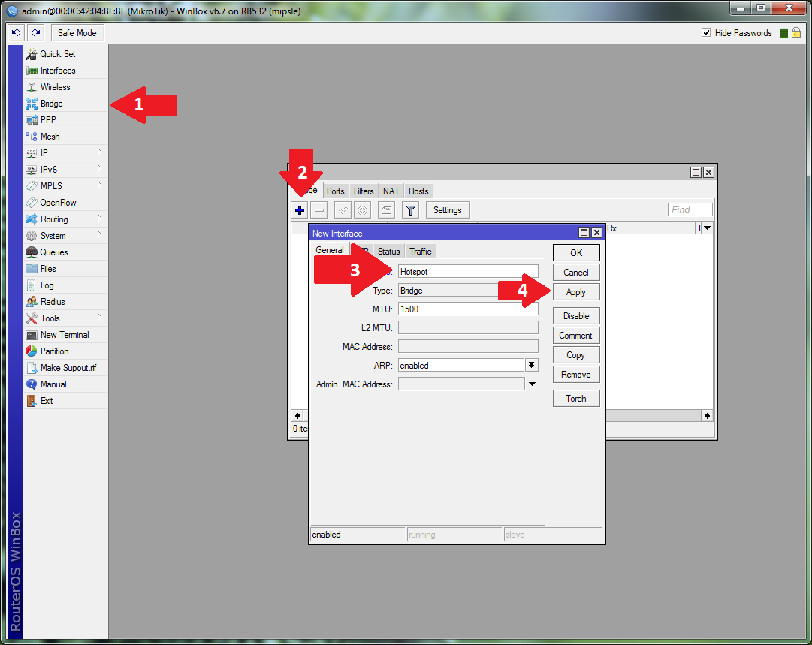Click the Undo arrow in top toolbar
The width and height of the screenshot is (812, 645).
coord(16,32)
